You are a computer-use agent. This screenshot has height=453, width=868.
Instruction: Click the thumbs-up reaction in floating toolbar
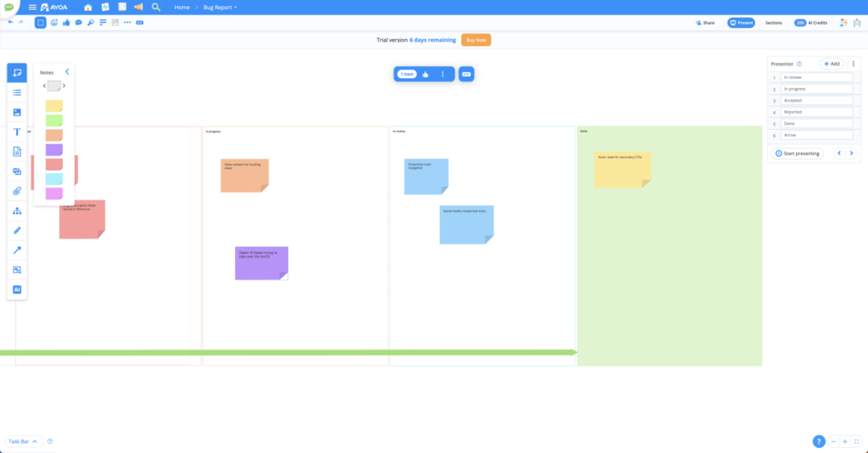[x=426, y=74]
